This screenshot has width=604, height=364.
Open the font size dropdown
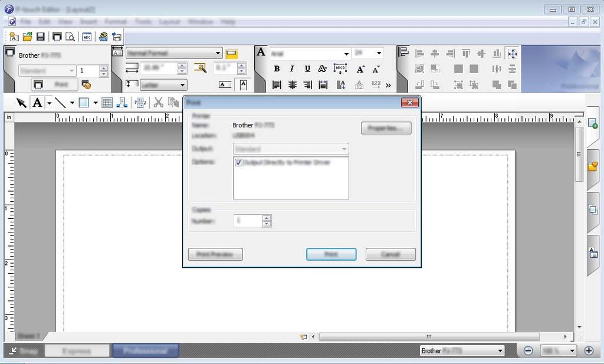pyautogui.click(x=379, y=53)
